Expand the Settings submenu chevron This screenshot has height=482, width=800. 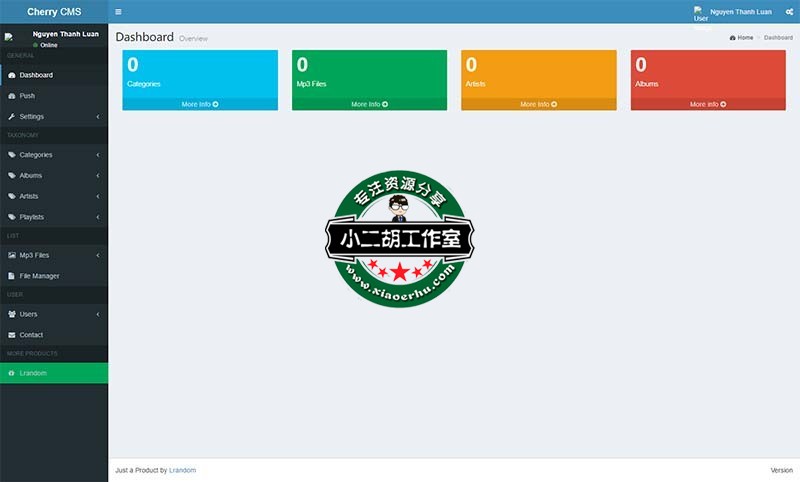tap(97, 117)
